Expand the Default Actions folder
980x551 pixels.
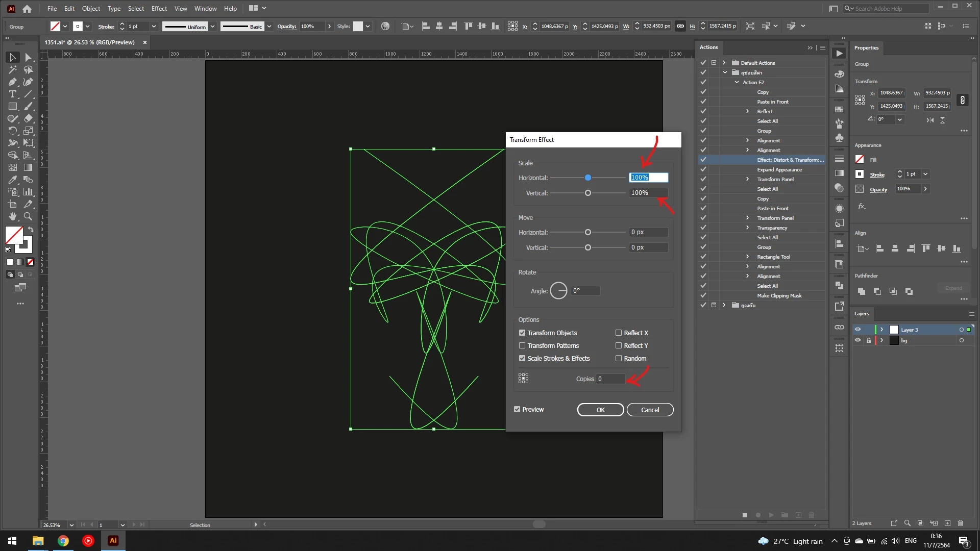[x=724, y=63]
